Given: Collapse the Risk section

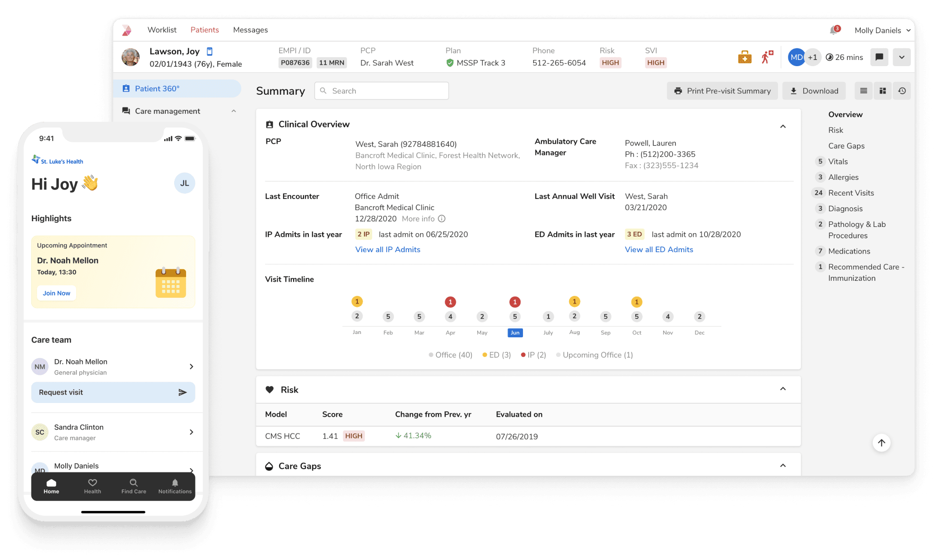Looking at the screenshot, I should [783, 389].
